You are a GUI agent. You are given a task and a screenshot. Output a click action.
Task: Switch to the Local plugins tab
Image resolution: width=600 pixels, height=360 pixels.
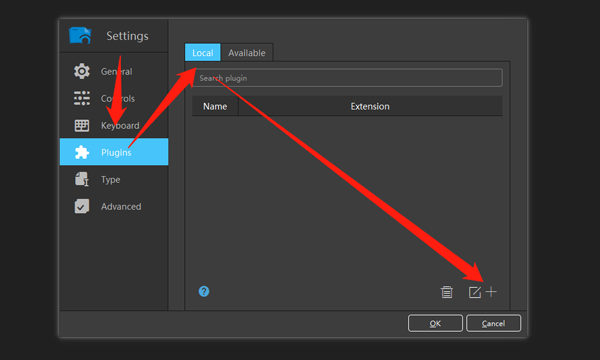tap(202, 53)
